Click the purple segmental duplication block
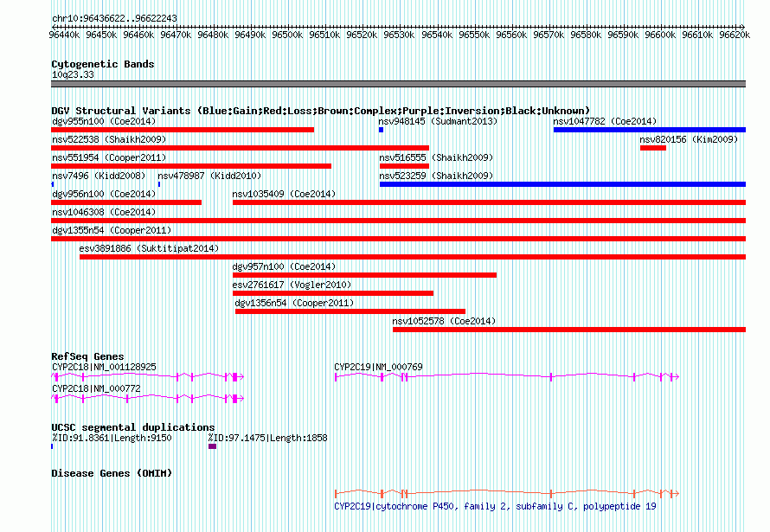The width and height of the screenshot is (770, 532). tap(212, 446)
